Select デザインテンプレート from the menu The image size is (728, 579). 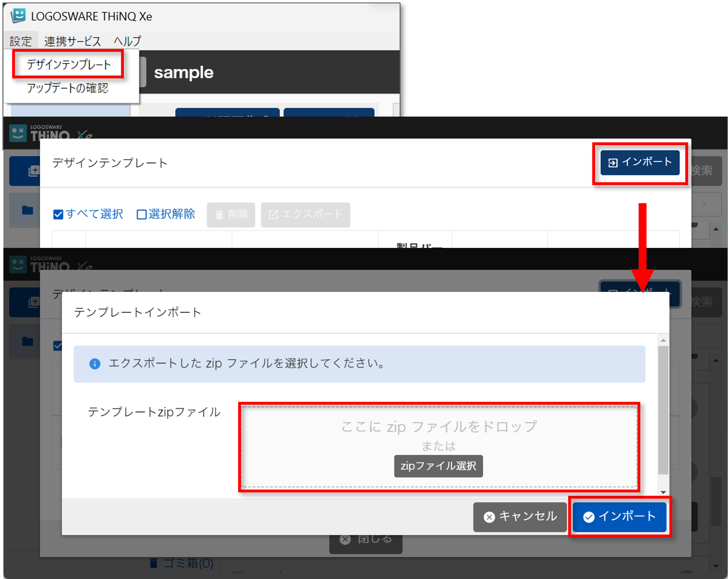coord(68,64)
